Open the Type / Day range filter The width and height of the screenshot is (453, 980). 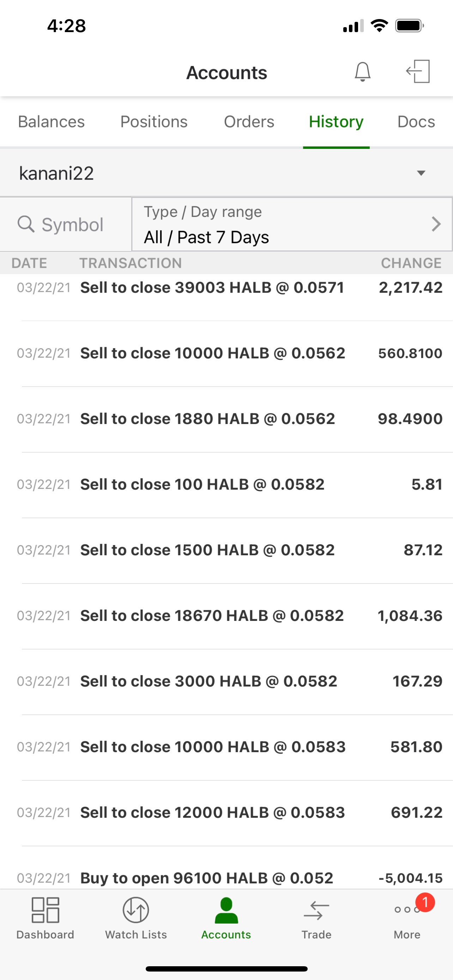[x=282, y=224]
